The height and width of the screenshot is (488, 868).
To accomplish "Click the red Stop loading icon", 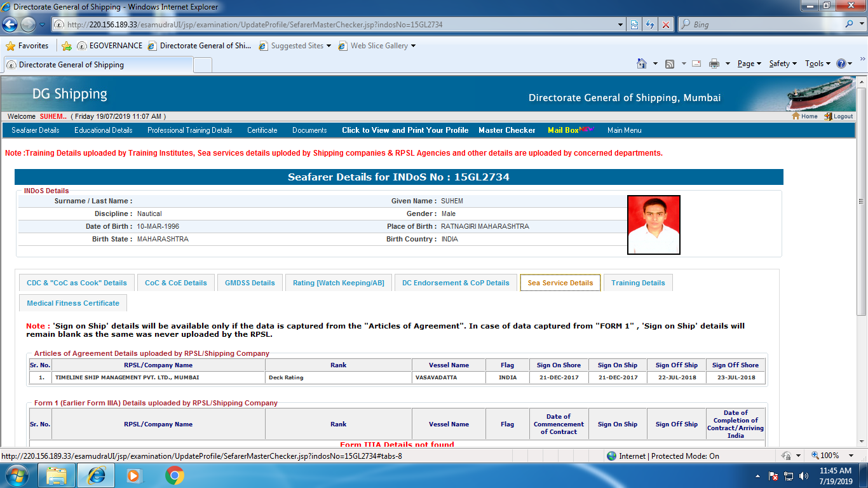I will click(665, 25).
